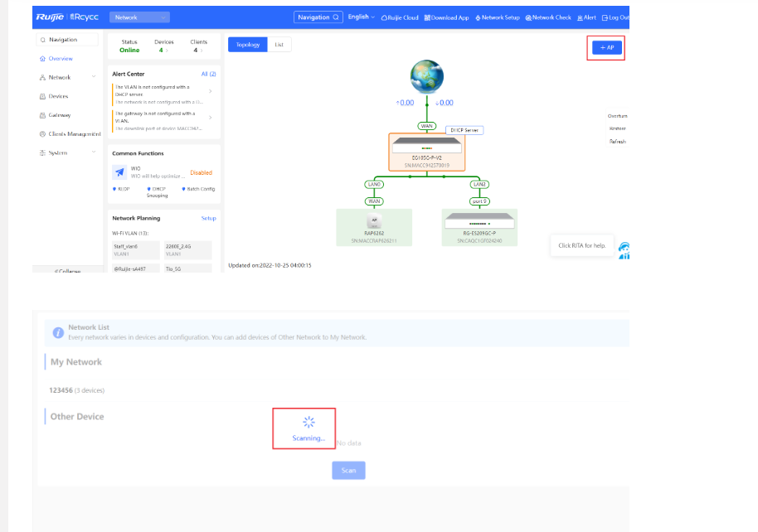Click the Overview home icon
The width and height of the screenshot is (758, 532).
(42, 59)
